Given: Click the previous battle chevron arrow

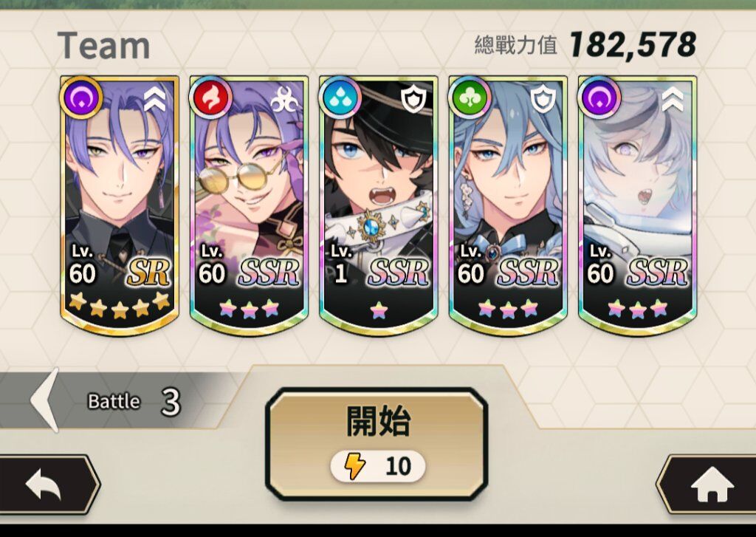Looking at the screenshot, I should pyautogui.click(x=45, y=400).
